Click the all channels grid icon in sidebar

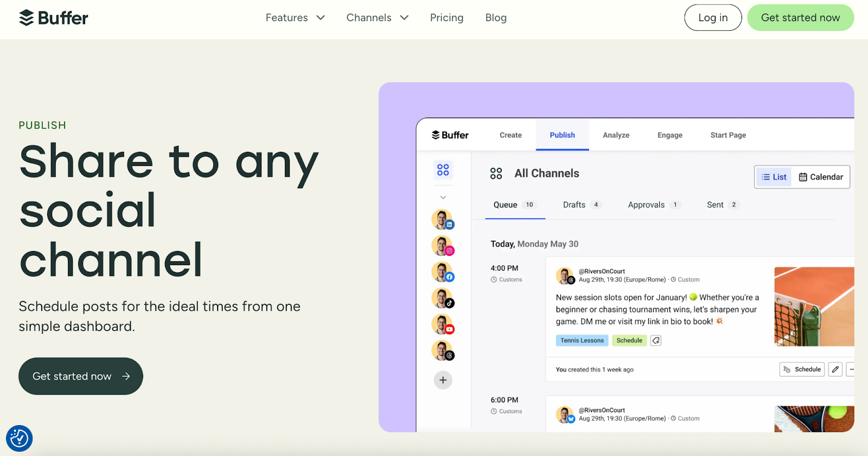[443, 170]
